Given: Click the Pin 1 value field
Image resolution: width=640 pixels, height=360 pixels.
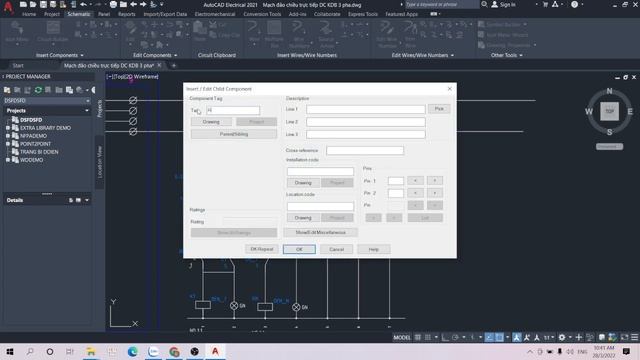Looking at the screenshot, I should pyautogui.click(x=396, y=181).
